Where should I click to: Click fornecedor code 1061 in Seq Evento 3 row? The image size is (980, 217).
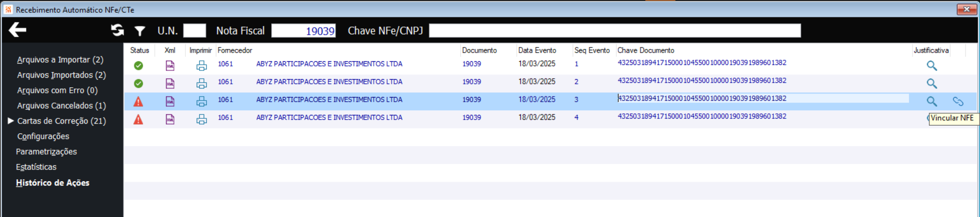[x=225, y=100]
